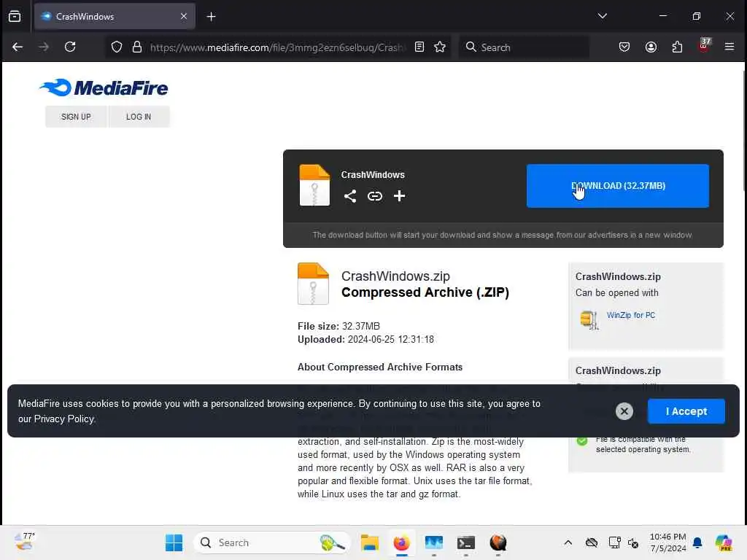The image size is (747, 560).
Task: Click the upload date 2024-06-25 12:31:18
Action: pos(391,340)
